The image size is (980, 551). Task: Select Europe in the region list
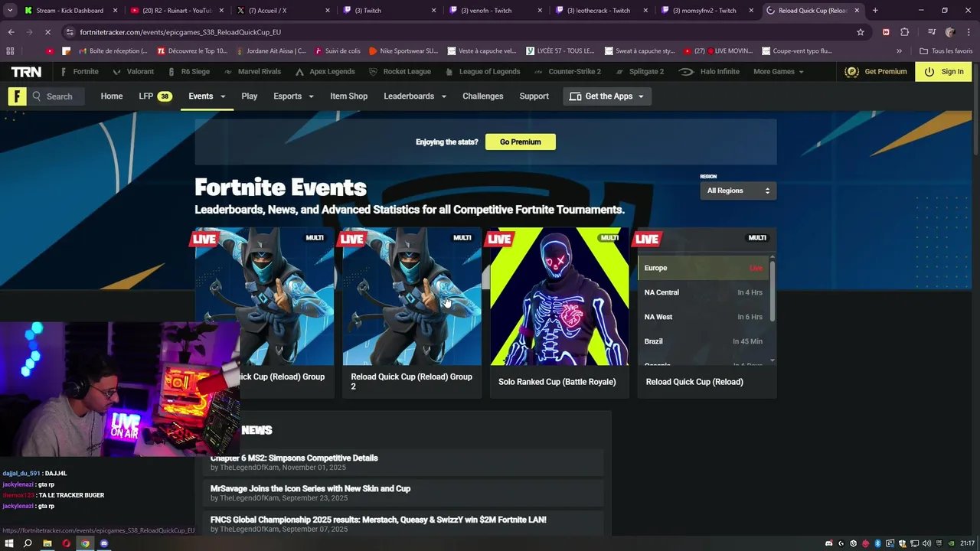pyautogui.click(x=703, y=268)
